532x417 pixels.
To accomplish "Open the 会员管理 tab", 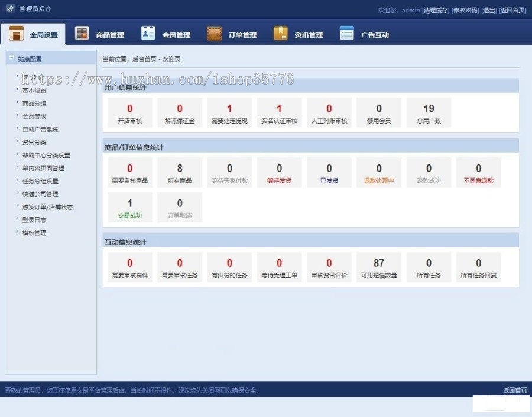I will (166, 34).
